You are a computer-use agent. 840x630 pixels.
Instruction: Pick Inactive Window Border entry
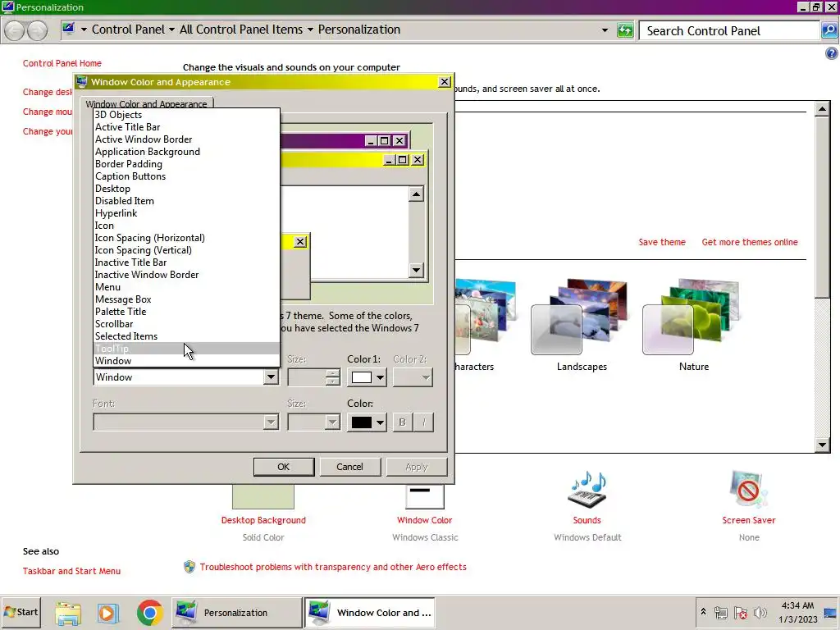(186, 275)
